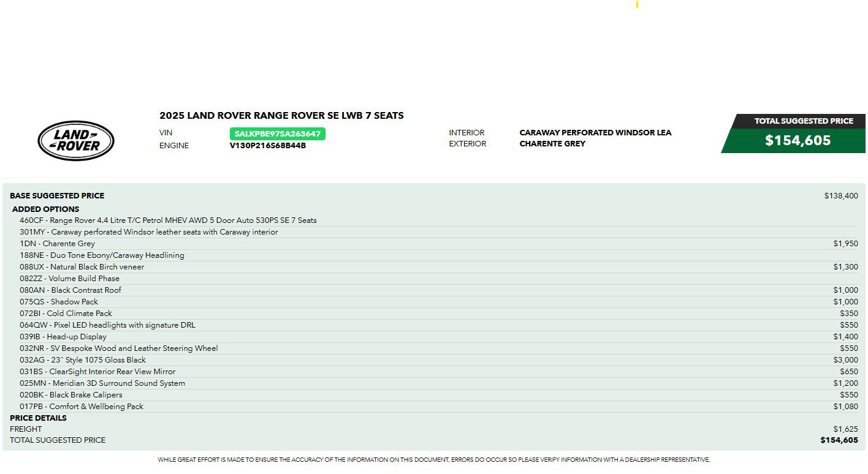Select the 1DN Charente Grey option row

click(438, 244)
